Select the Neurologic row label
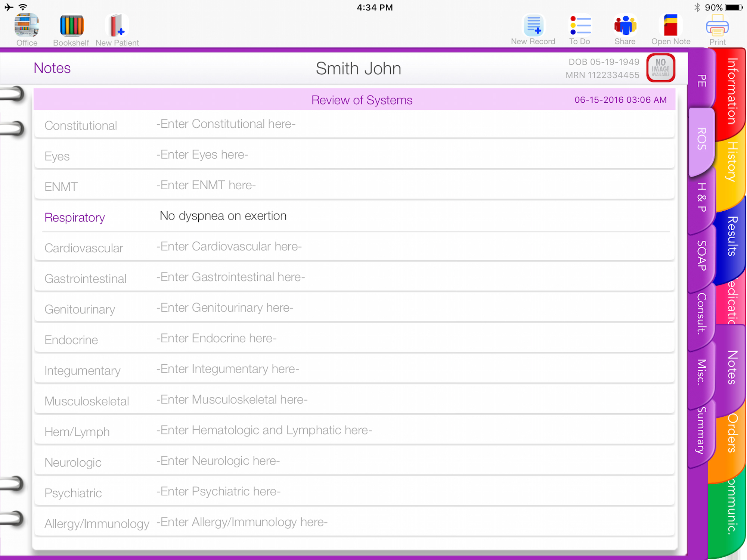This screenshot has height=560, width=747. coord(73,462)
